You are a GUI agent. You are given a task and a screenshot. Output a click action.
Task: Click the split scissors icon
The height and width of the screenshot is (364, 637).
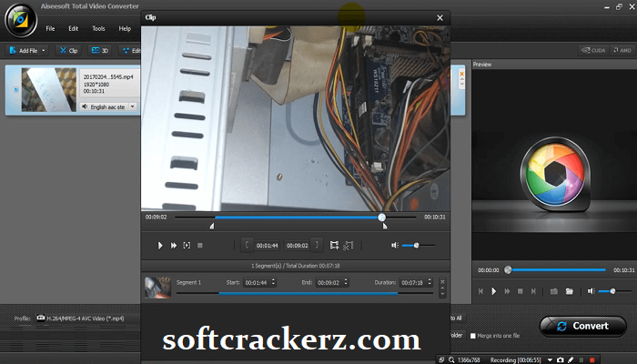(x=349, y=245)
